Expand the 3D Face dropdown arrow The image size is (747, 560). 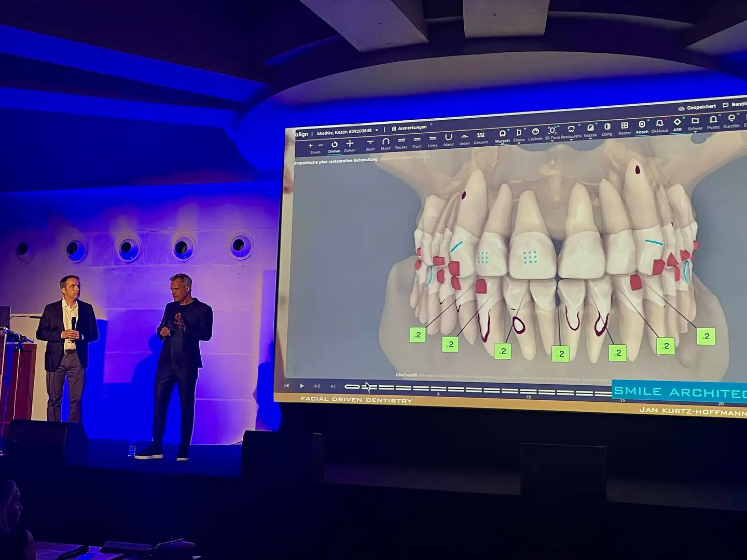(x=552, y=141)
